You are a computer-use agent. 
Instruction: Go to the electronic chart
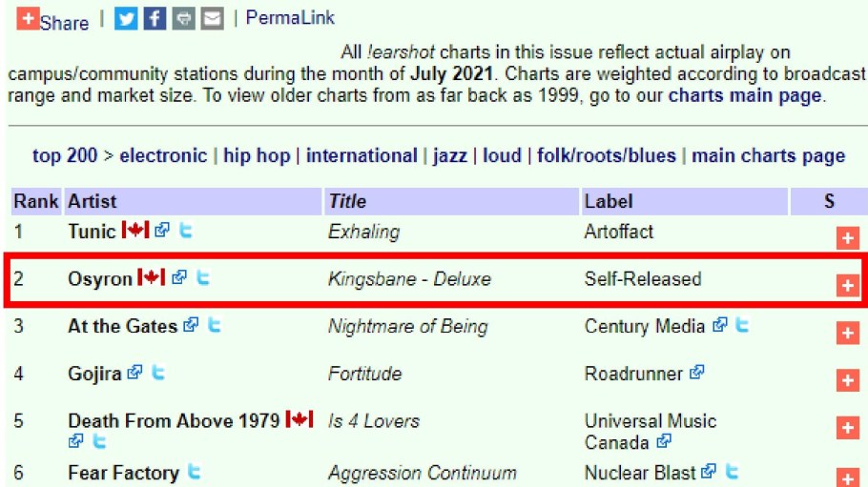coord(163,155)
